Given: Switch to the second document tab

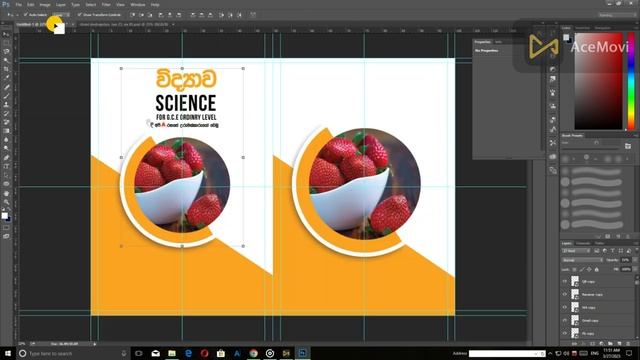Looking at the screenshot, I should coord(125,24).
